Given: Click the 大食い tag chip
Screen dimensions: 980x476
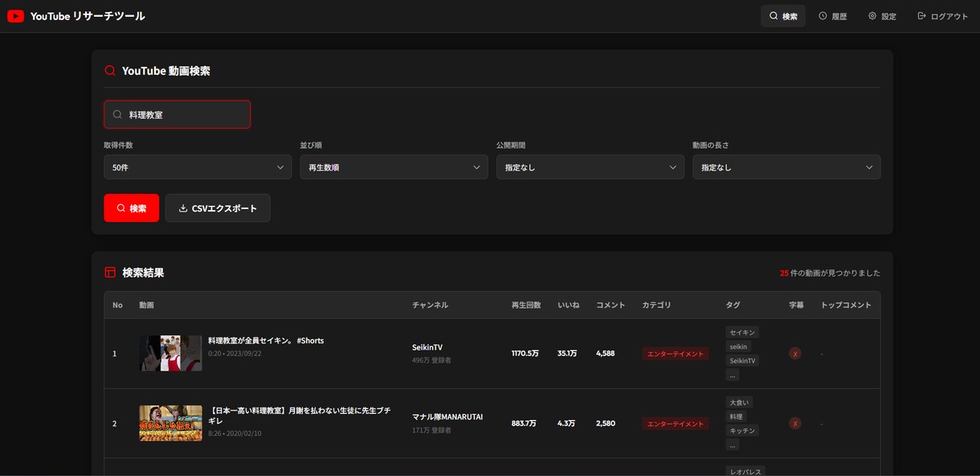Looking at the screenshot, I should (x=739, y=402).
